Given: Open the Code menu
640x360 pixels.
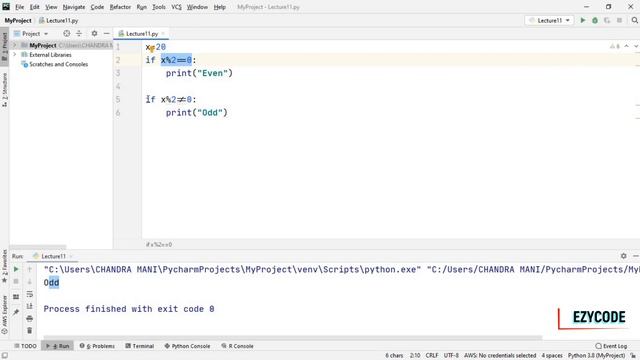Looking at the screenshot, I should 97,7.
